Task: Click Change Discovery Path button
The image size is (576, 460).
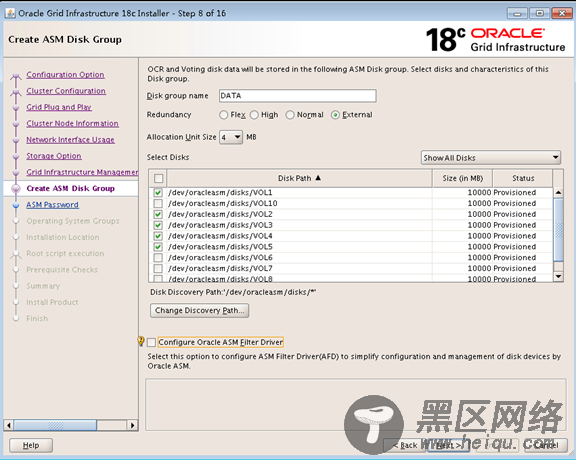Action: 199,310
